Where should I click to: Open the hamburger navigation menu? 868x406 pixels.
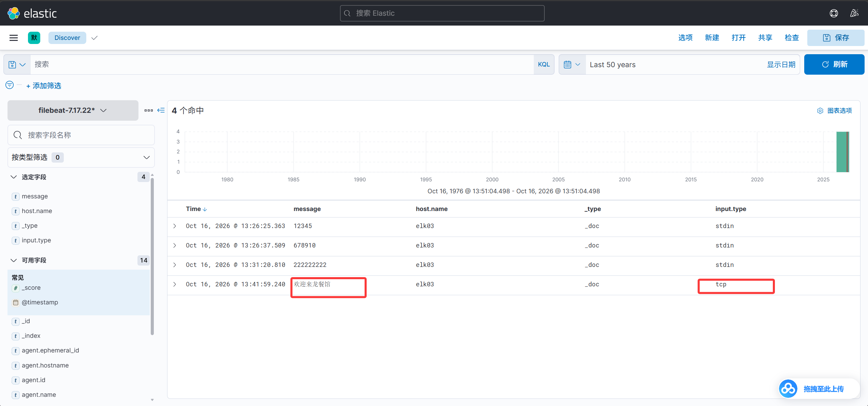point(14,38)
